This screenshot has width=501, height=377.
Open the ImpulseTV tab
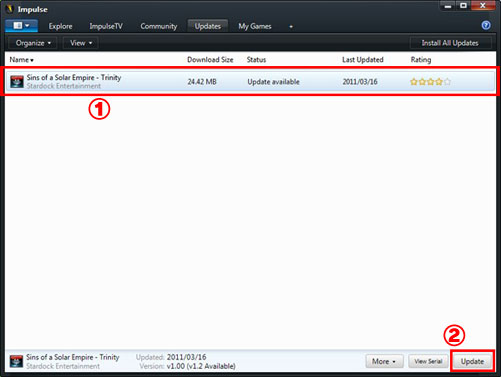(106, 26)
